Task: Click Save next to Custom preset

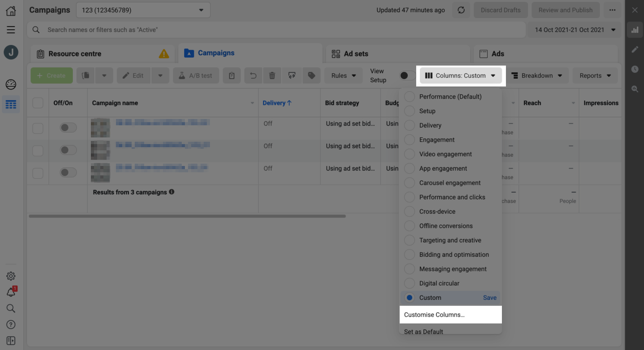Action: 489,298
